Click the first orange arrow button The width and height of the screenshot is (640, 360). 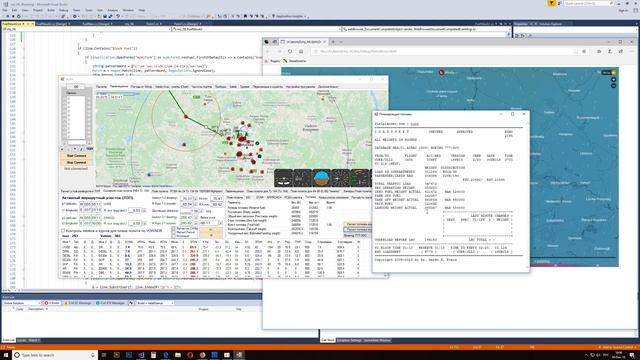pyautogui.click(x=211, y=230)
